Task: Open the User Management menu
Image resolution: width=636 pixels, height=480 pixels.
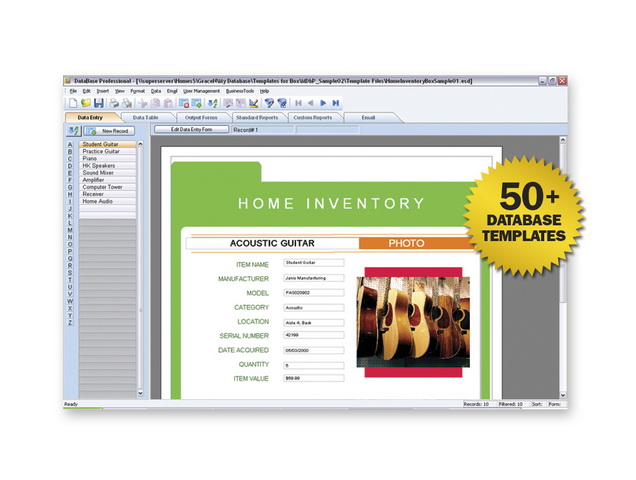Action: [x=201, y=90]
